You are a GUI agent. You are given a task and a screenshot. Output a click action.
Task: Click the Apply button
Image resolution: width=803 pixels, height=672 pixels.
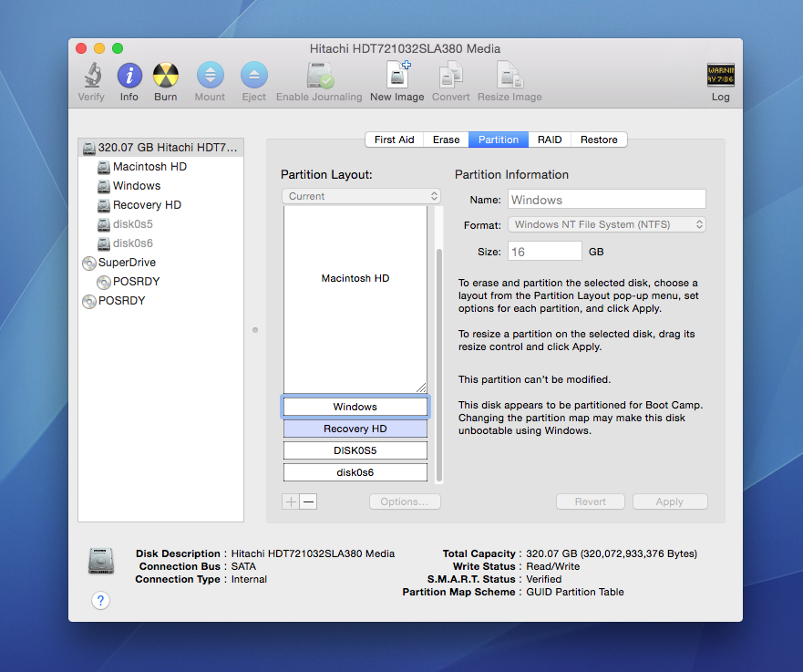pyautogui.click(x=670, y=501)
